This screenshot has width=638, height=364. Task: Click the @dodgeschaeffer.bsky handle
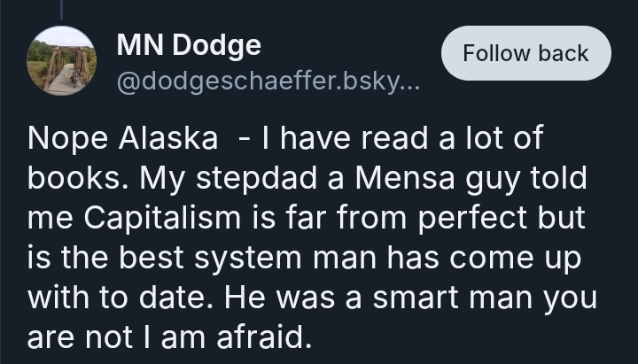click(x=271, y=82)
